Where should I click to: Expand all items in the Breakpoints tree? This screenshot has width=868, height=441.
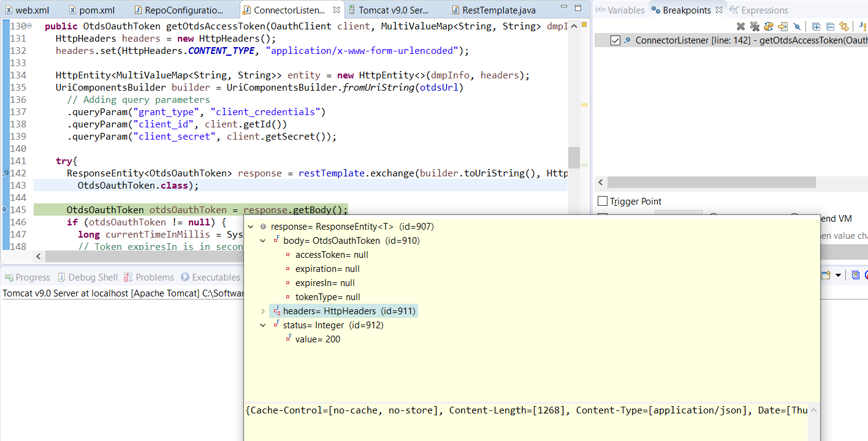click(817, 26)
